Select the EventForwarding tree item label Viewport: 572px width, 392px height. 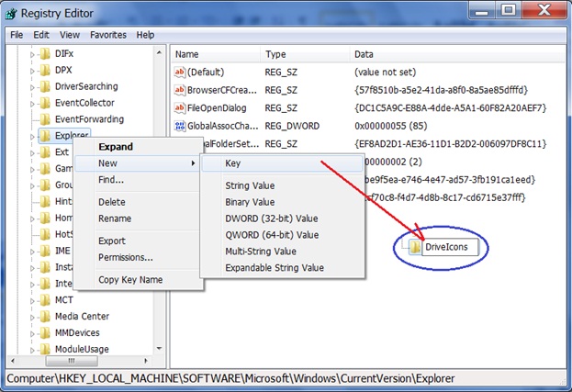click(89, 119)
